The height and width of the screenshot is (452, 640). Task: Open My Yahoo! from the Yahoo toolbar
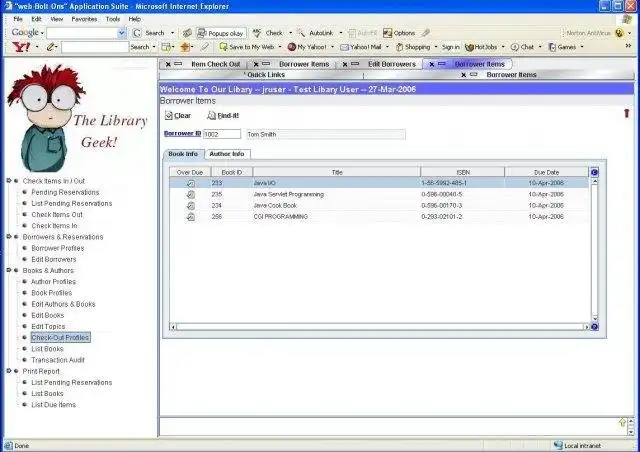coord(307,47)
